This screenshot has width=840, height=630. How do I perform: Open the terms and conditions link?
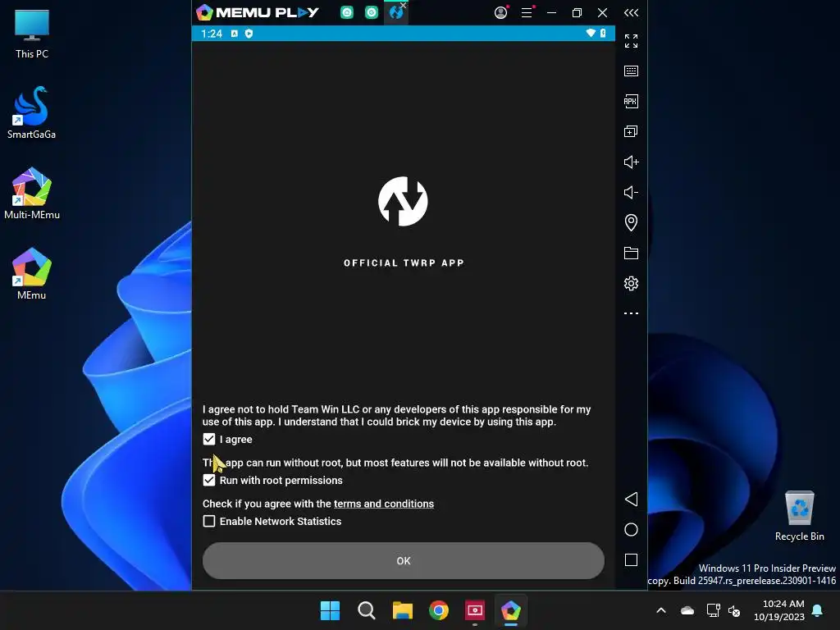384,504
